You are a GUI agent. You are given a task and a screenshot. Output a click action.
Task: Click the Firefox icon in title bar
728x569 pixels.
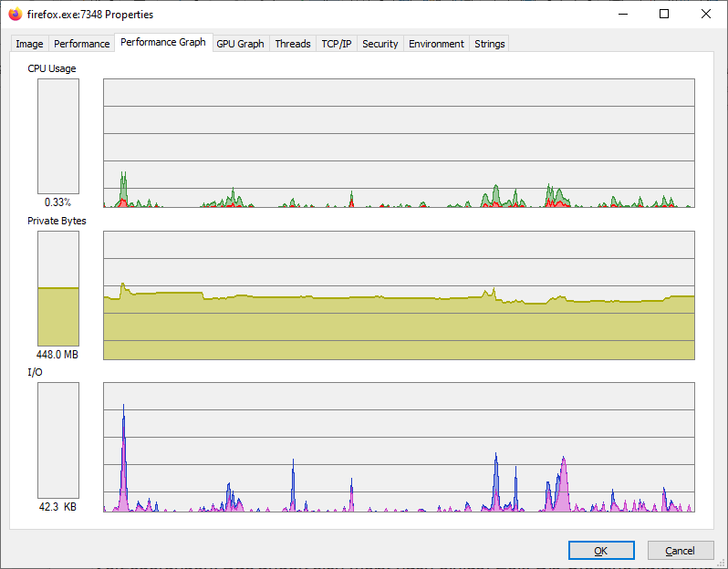(15, 14)
